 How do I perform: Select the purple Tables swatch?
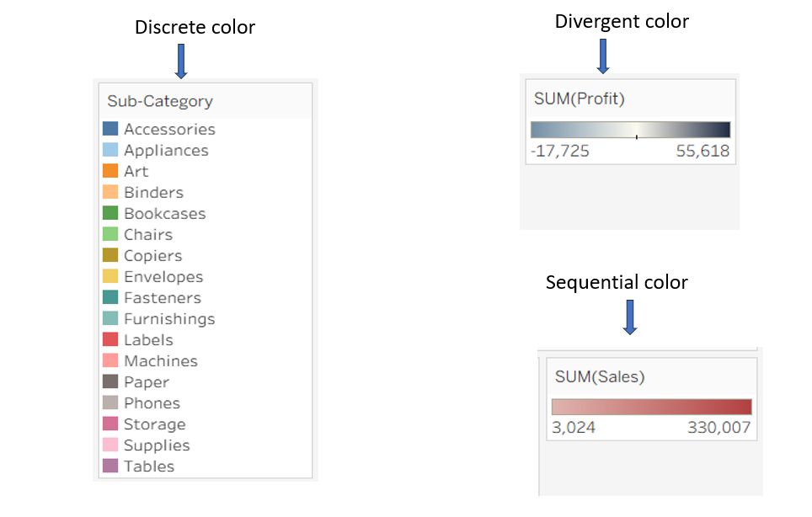(x=110, y=466)
